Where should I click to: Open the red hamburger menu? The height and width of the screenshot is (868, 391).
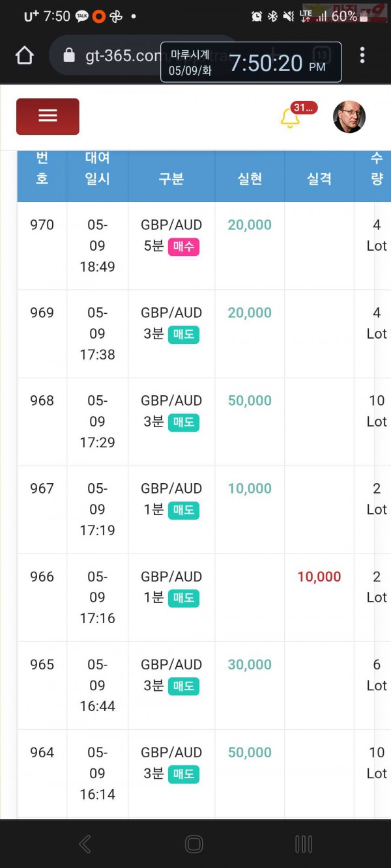click(48, 117)
